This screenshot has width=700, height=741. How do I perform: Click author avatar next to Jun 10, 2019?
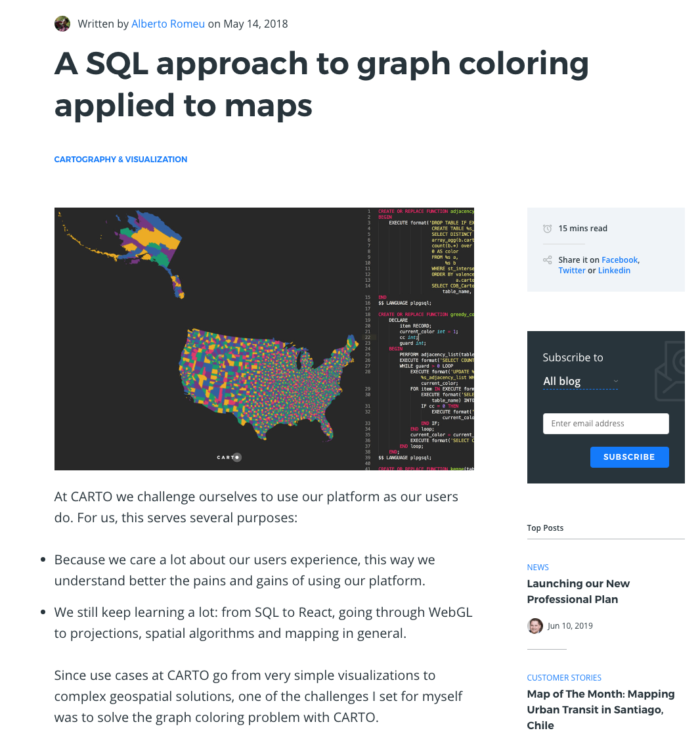(535, 625)
